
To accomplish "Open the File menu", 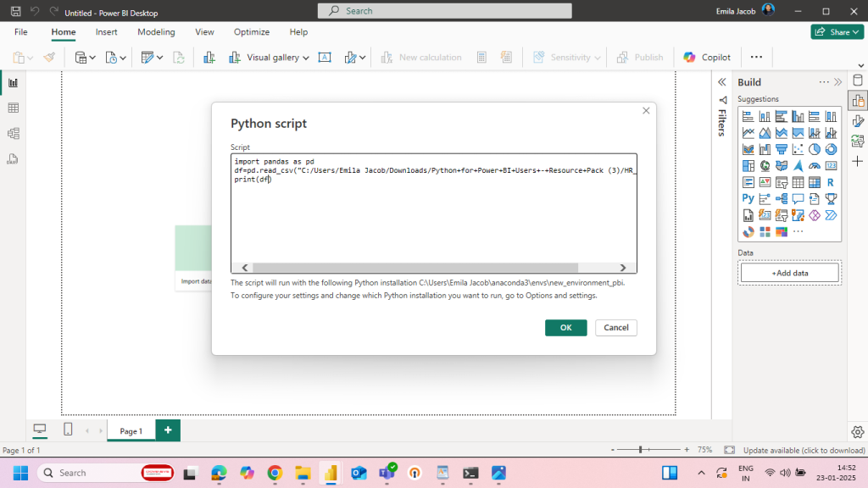I will [21, 32].
